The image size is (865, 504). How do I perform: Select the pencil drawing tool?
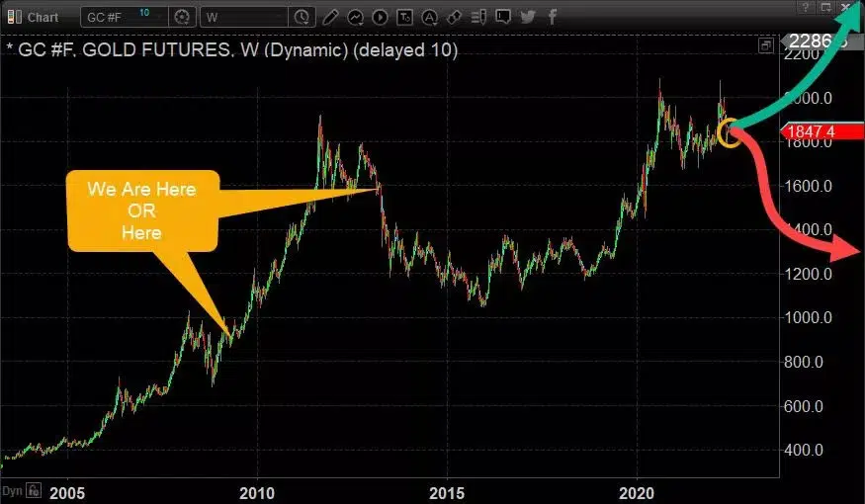tap(330, 17)
